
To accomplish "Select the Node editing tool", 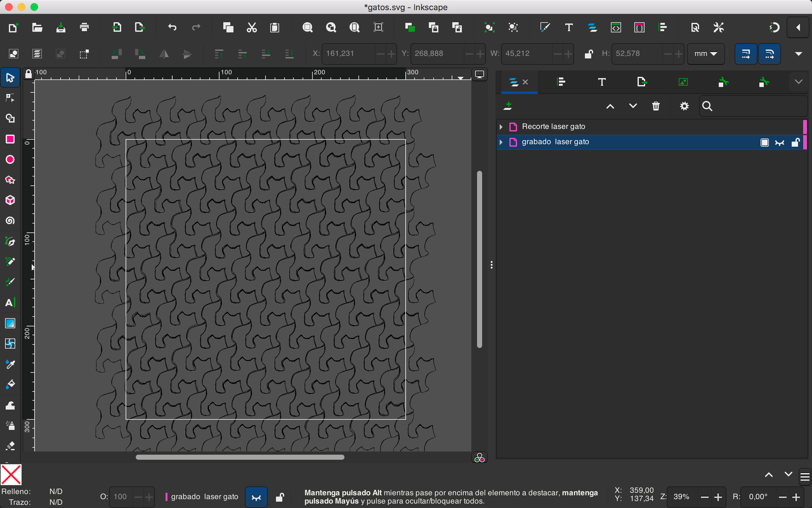I will 10,98.
